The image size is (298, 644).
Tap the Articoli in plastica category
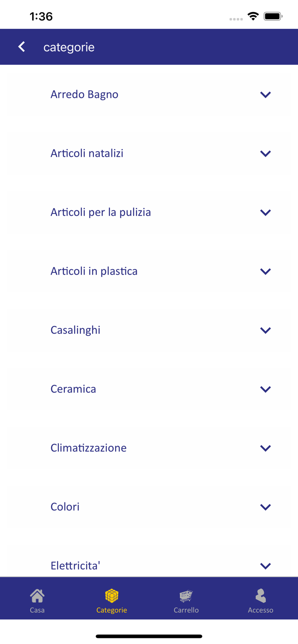149,271
